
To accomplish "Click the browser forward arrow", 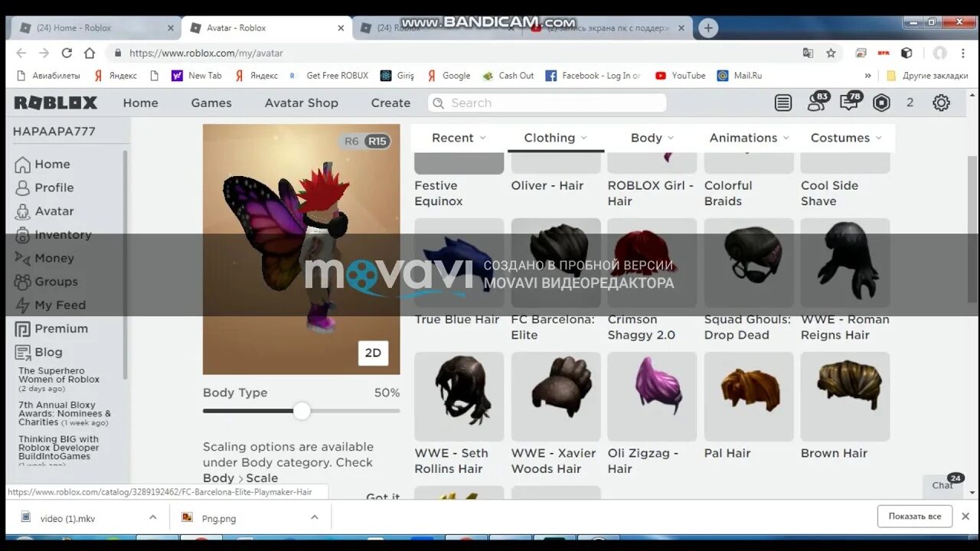I will [x=44, y=53].
